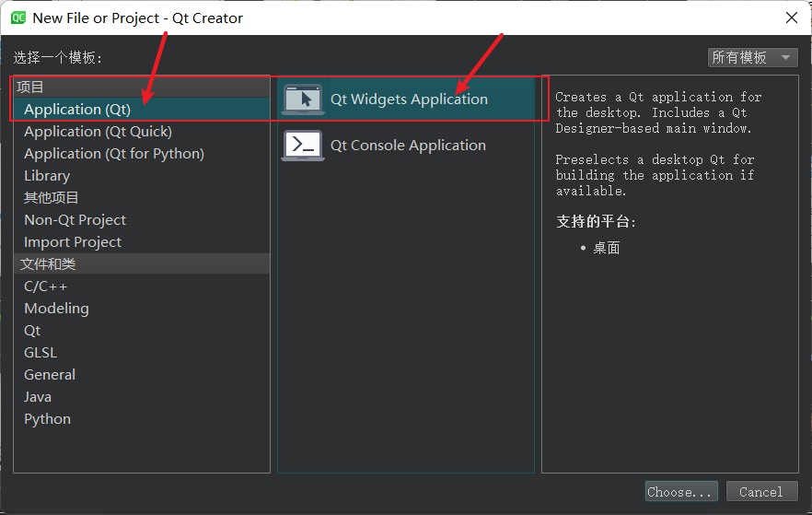Click the 桌面 supported platform entry

click(607, 248)
